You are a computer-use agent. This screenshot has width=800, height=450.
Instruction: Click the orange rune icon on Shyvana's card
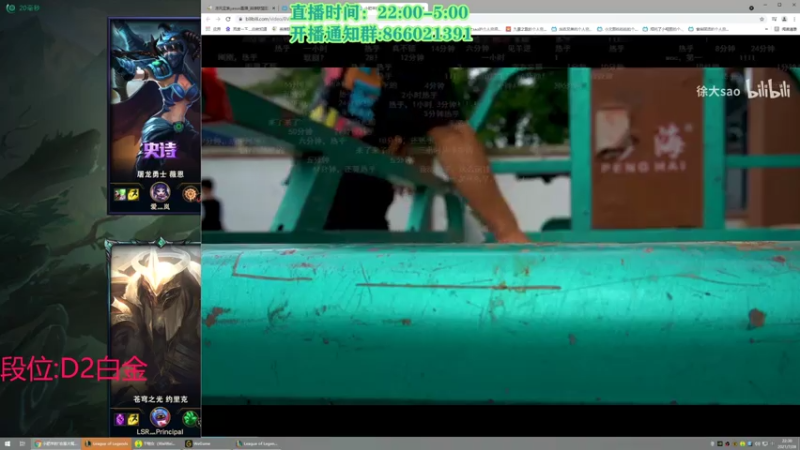point(190,194)
